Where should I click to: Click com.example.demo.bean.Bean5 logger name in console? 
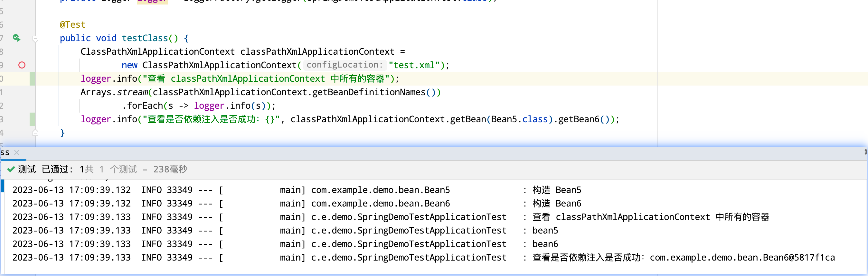pos(381,190)
